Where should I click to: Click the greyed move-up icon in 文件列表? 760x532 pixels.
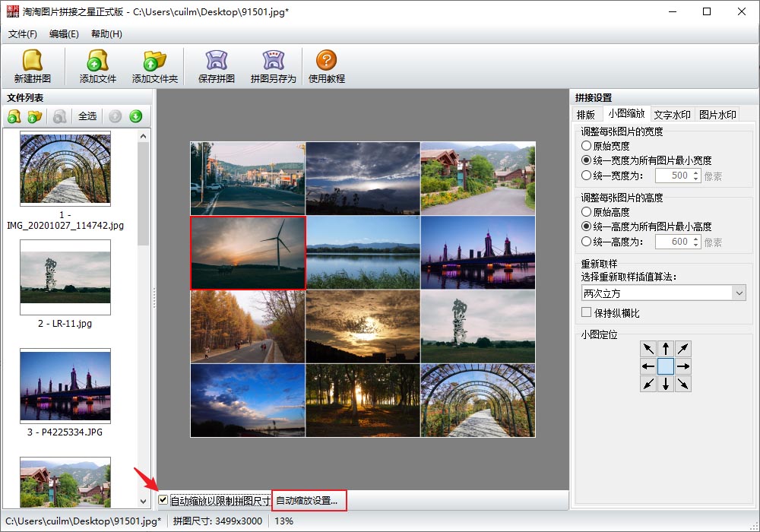pos(116,116)
